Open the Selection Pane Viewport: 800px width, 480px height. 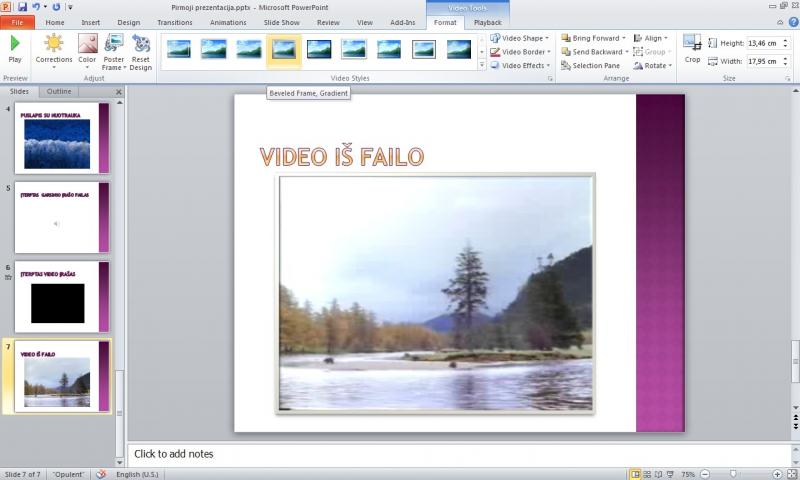590,66
